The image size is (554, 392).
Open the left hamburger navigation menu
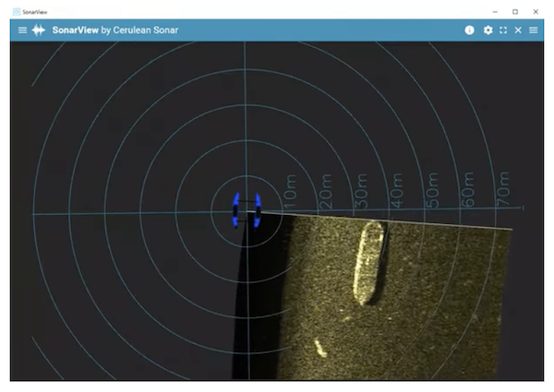22,30
